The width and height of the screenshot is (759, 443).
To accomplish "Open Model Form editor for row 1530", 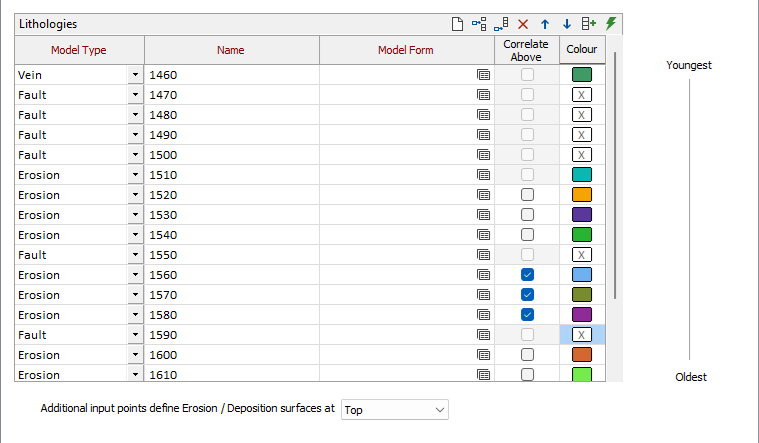I will click(483, 215).
